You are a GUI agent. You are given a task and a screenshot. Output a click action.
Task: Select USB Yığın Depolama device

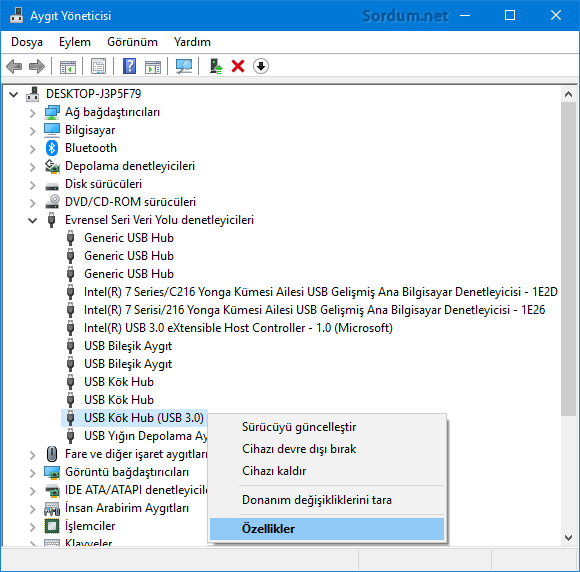pyautogui.click(x=146, y=436)
